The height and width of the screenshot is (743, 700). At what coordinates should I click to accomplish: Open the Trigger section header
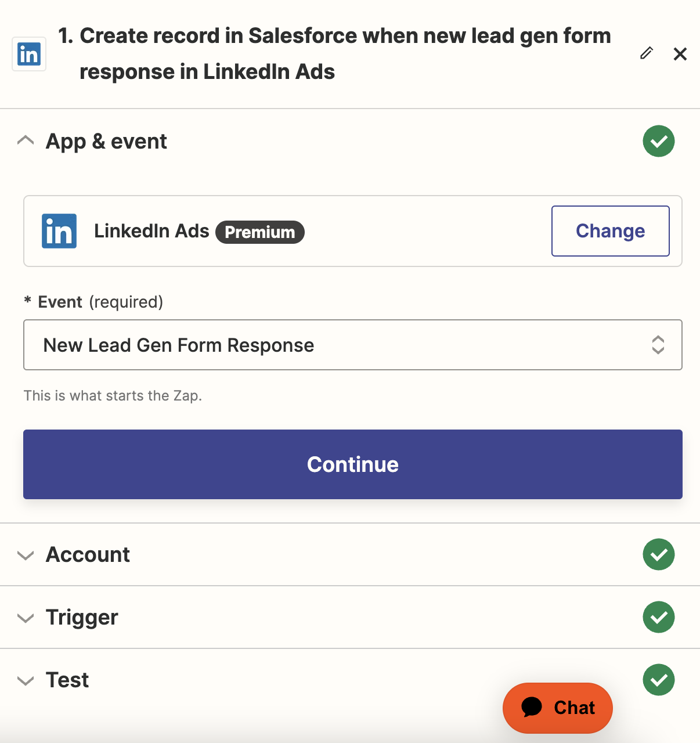(x=82, y=618)
